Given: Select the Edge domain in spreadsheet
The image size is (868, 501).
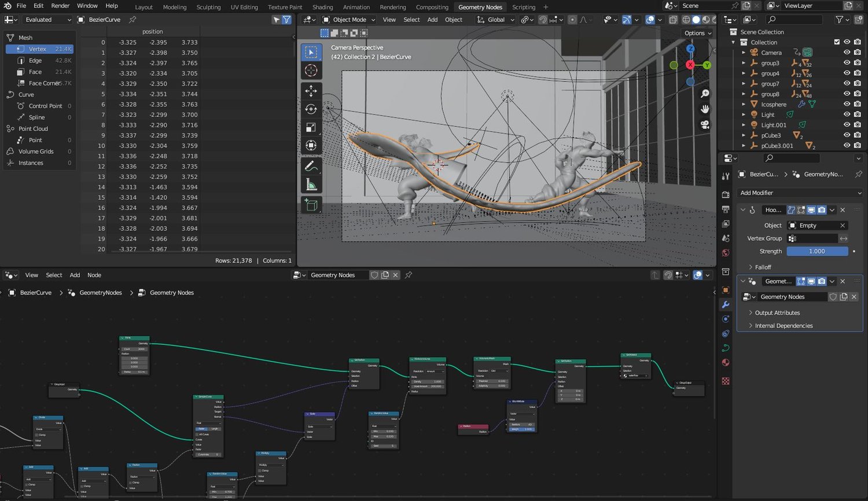Looking at the screenshot, I should (39, 60).
